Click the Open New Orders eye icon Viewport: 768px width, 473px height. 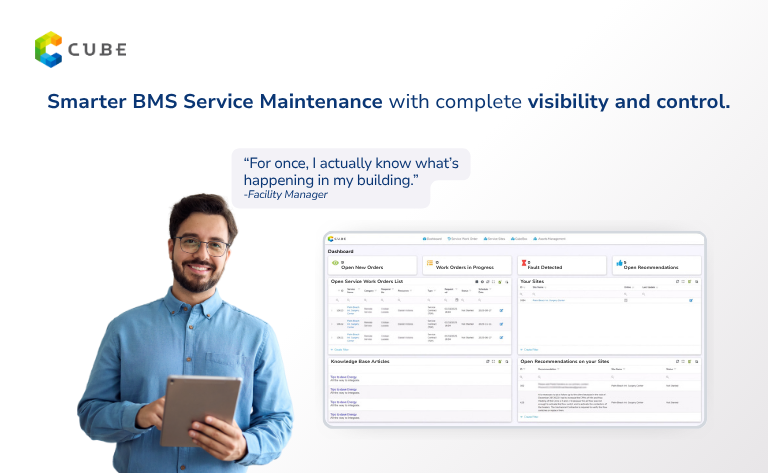pyautogui.click(x=335, y=264)
